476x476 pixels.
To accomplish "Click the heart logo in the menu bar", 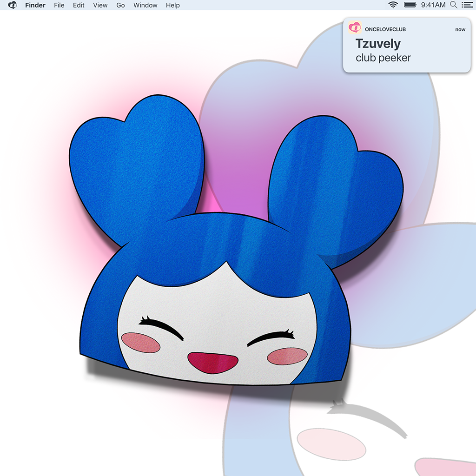I will pos(13,5).
